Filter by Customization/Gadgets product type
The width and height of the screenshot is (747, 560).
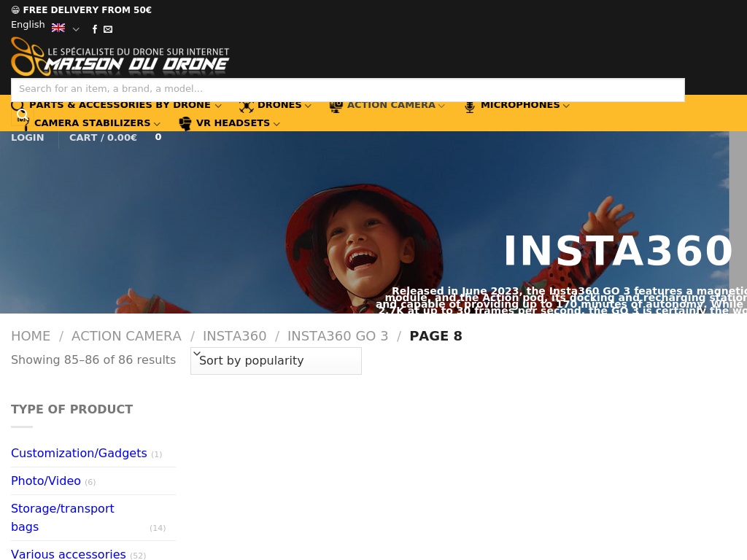point(79,454)
